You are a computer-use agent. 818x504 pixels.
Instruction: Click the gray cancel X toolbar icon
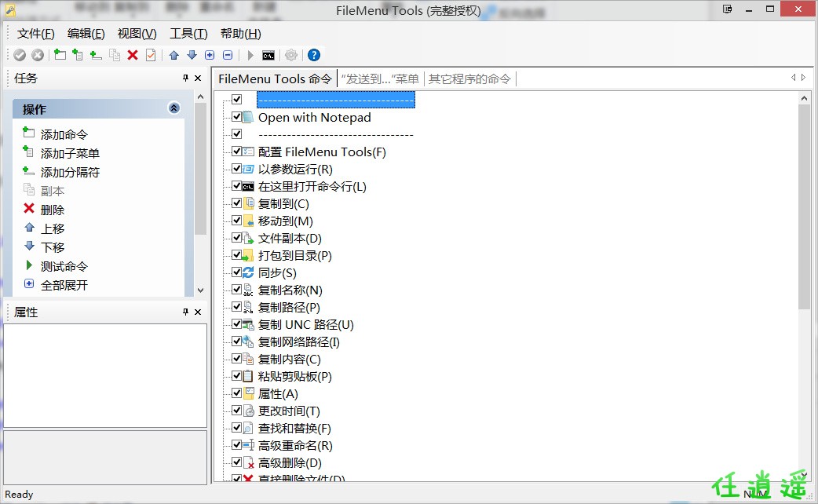coord(38,55)
